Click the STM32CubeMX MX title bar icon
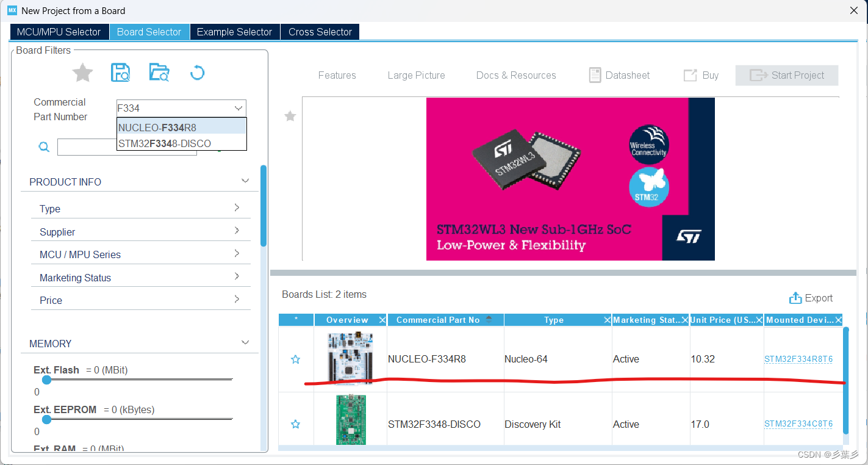 [x=12, y=10]
